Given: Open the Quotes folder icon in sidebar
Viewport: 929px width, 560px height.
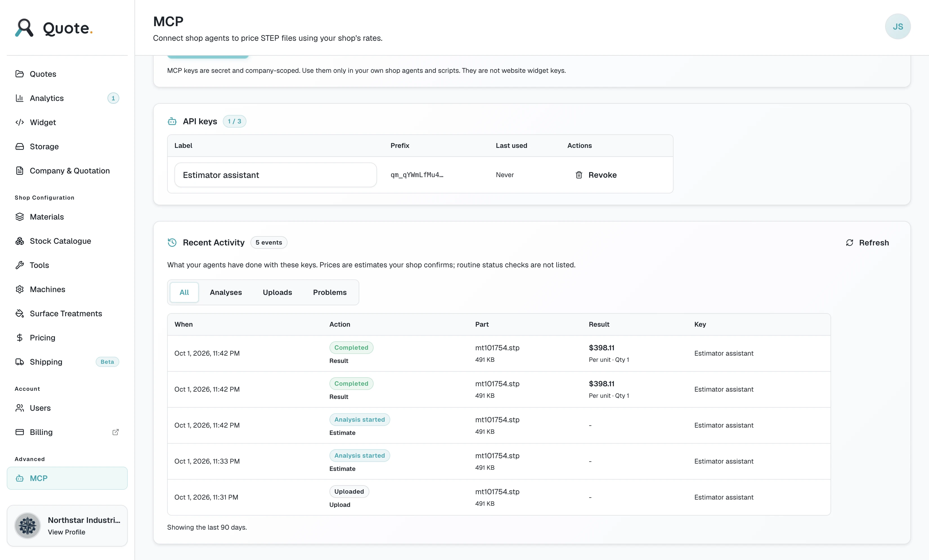Looking at the screenshot, I should coord(20,74).
